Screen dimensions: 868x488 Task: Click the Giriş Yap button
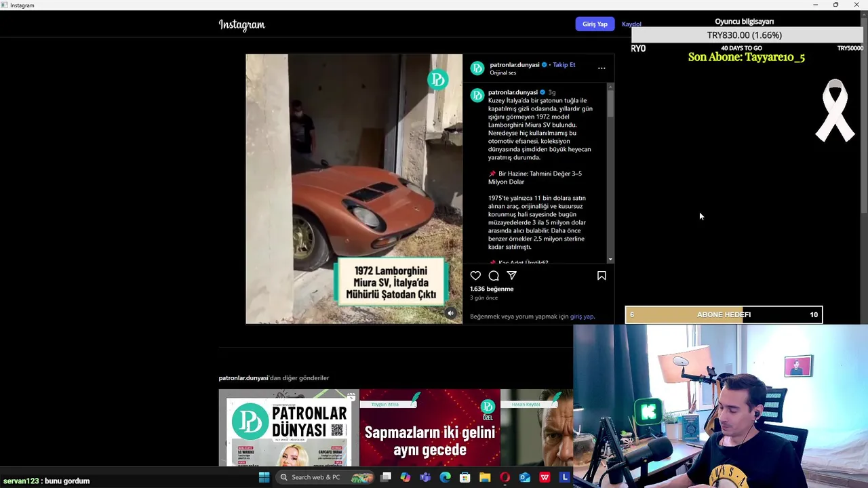pos(595,24)
